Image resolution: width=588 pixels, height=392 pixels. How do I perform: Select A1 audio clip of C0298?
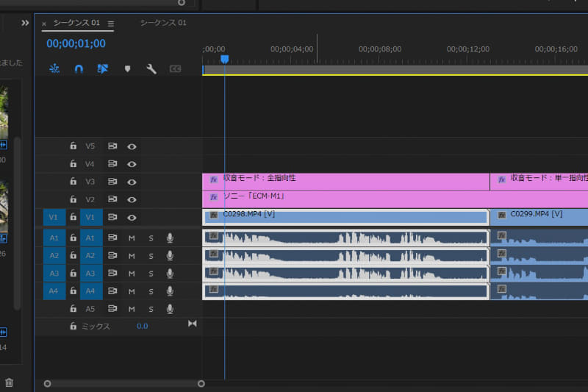point(345,238)
